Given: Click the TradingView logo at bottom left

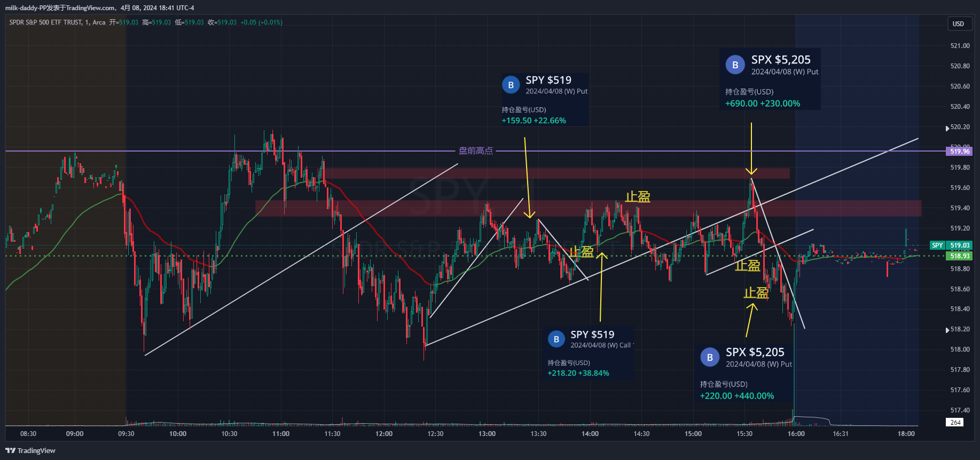Looking at the screenshot, I should pos(30,450).
